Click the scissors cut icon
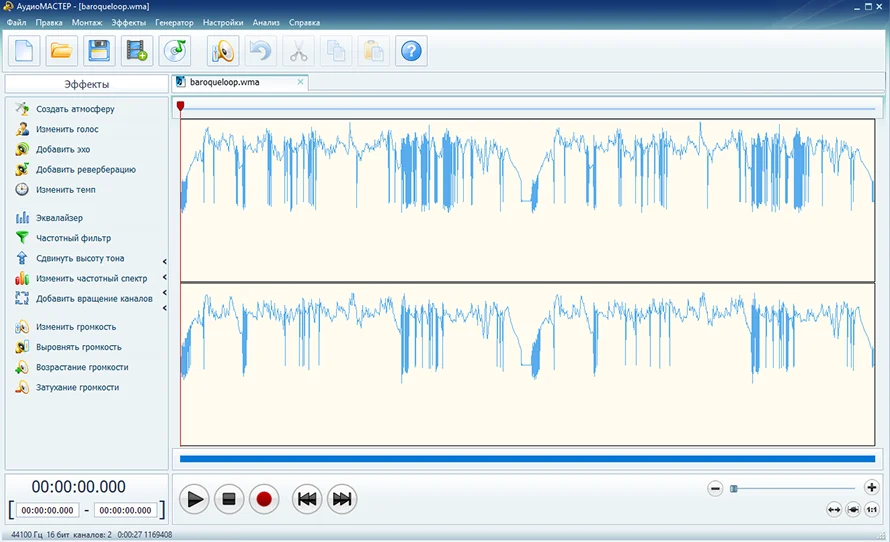Screen dimensions: 890x542 298,51
